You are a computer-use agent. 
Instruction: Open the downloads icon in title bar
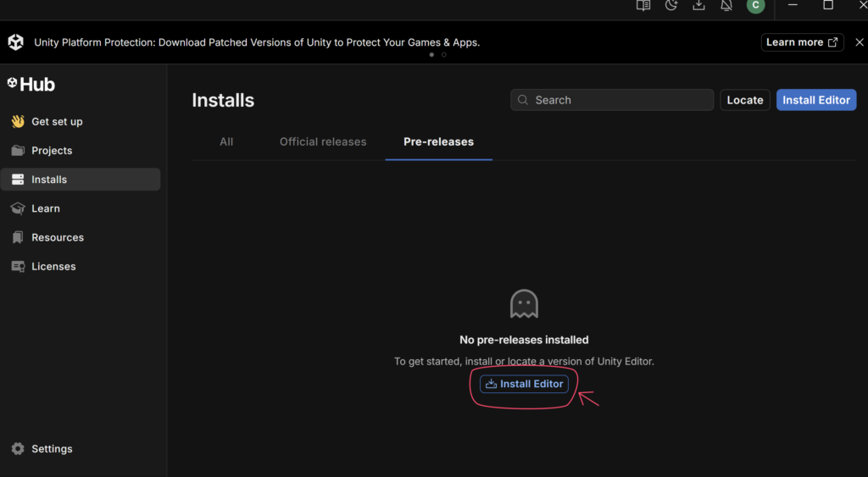click(698, 6)
